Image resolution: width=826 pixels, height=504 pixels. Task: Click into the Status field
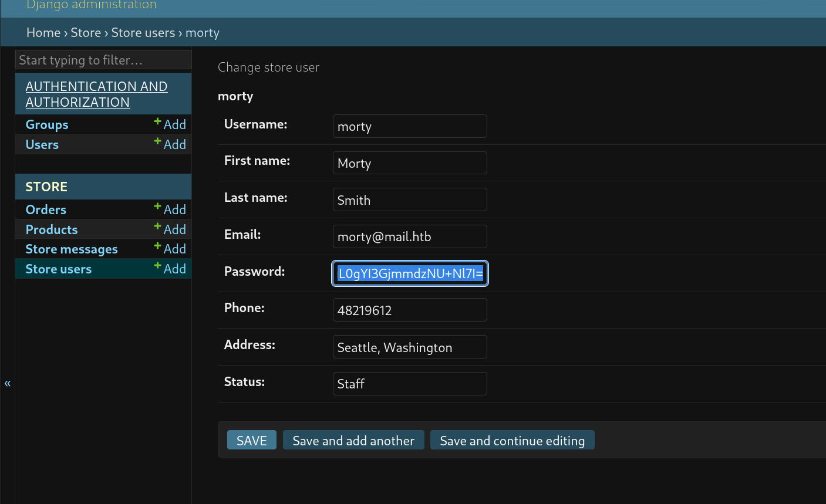[410, 384]
